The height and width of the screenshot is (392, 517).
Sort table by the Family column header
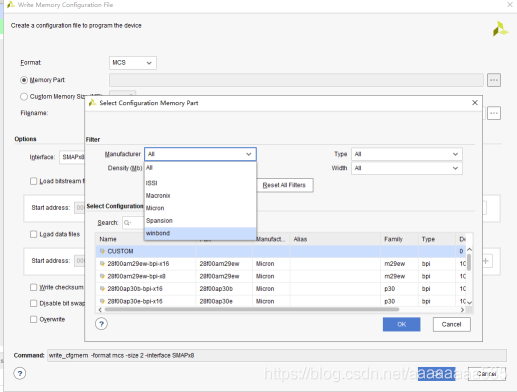(x=399, y=239)
